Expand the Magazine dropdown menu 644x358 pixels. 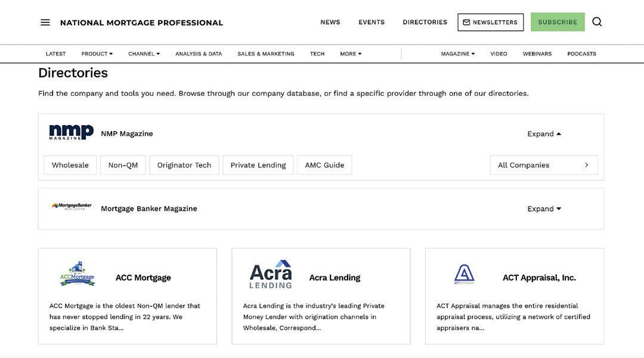pyautogui.click(x=457, y=54)
